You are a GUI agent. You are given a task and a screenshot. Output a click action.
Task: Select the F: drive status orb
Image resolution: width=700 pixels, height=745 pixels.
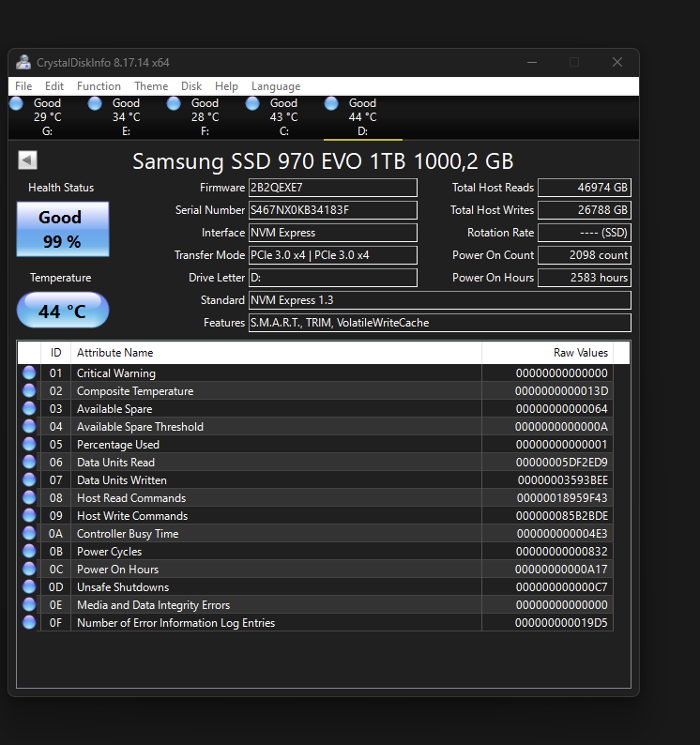pyautogui.click(x=174, y=103)
